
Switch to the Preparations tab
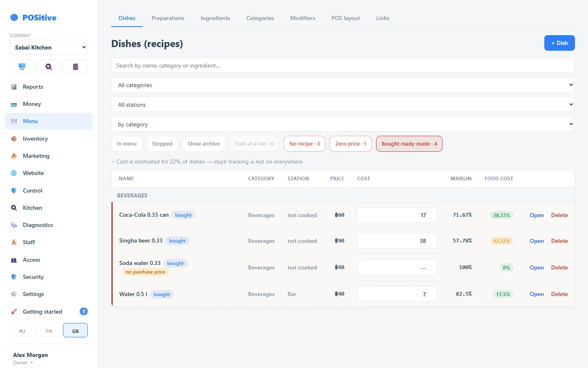coord(168,18)
